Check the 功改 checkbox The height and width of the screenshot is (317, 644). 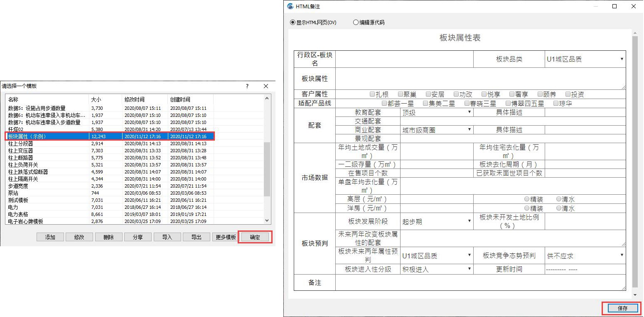pos(456,94)
